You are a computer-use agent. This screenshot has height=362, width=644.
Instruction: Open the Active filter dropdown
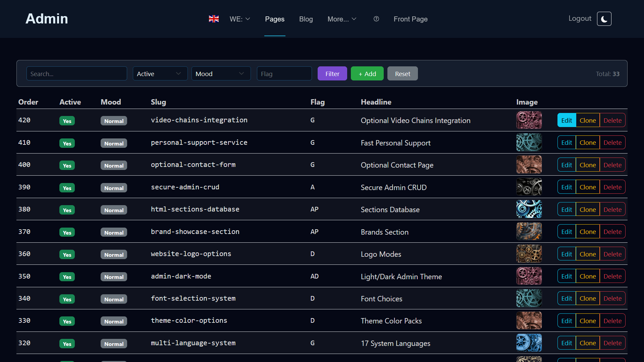(x=160, y=74)
